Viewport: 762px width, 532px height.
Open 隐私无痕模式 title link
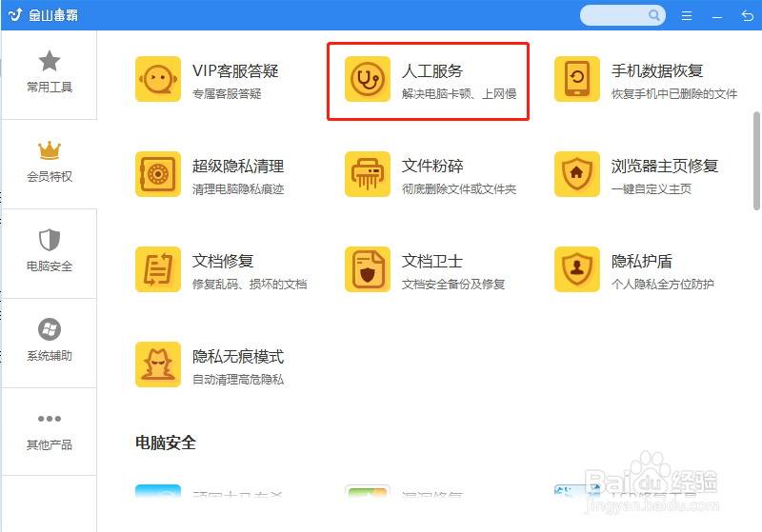click(x=238, y=356)
